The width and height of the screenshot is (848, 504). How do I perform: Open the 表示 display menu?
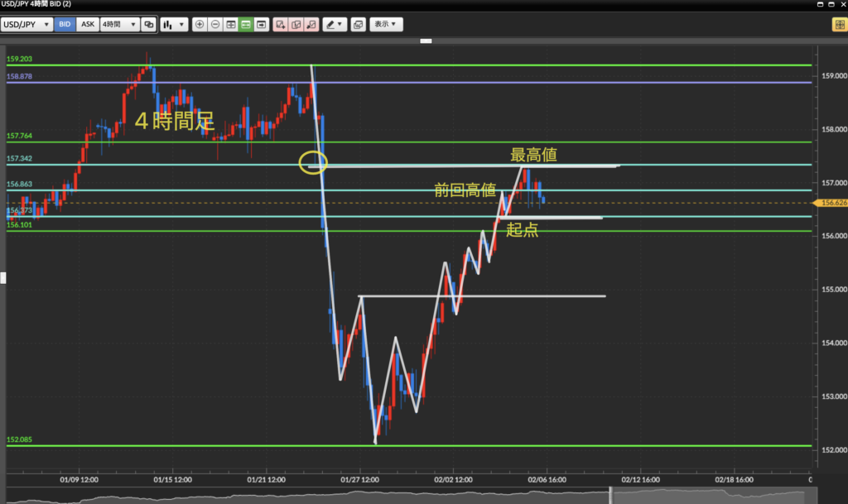point(385,25)
